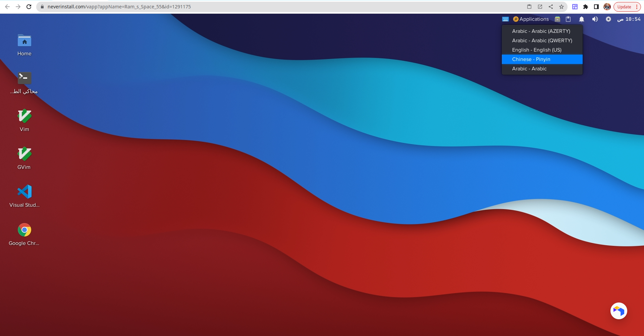The image size is (644, 336).
Task: Select Chinese - Pinyin input method
Action: (531, 59)
